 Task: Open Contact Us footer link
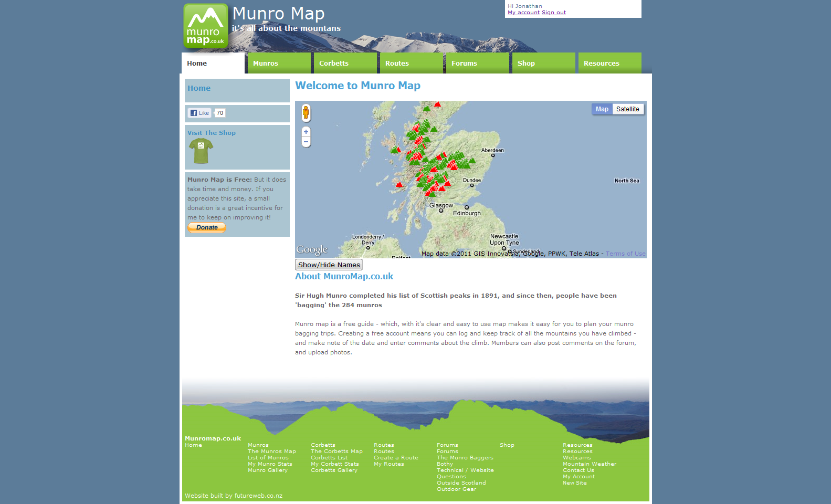pos(578,470)
